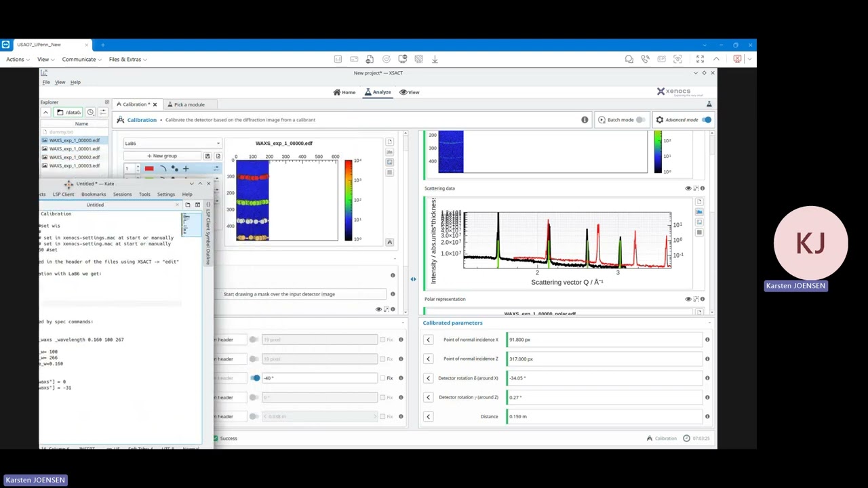The width and height of the screenshot is (868, 488).
Task: Open TeamViewer Communicate dropdown menu
Action: click(x=81, y=60)
